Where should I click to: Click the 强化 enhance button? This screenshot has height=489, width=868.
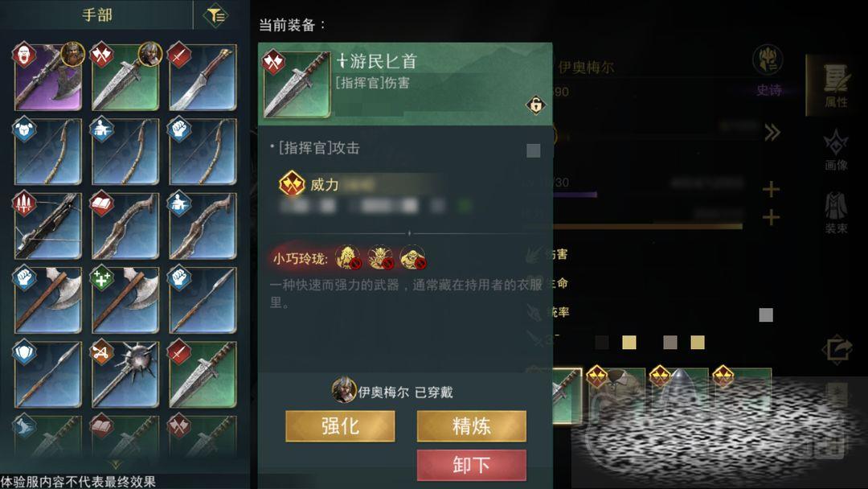(x=340, y=426)
